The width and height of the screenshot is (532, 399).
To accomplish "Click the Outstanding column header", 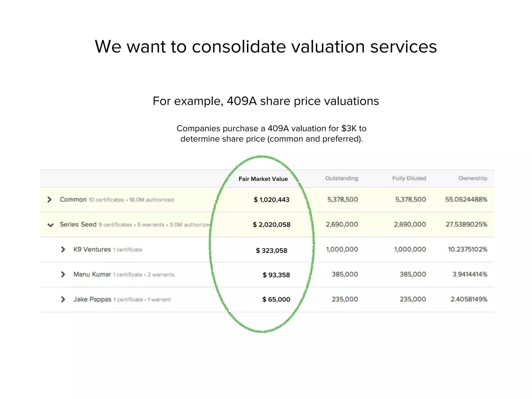I will (342, 178).
